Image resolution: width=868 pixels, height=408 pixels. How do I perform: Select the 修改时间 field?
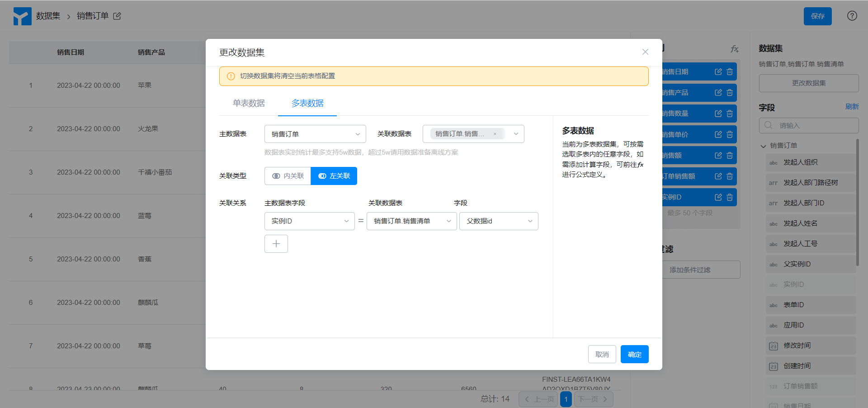[811, 346]
